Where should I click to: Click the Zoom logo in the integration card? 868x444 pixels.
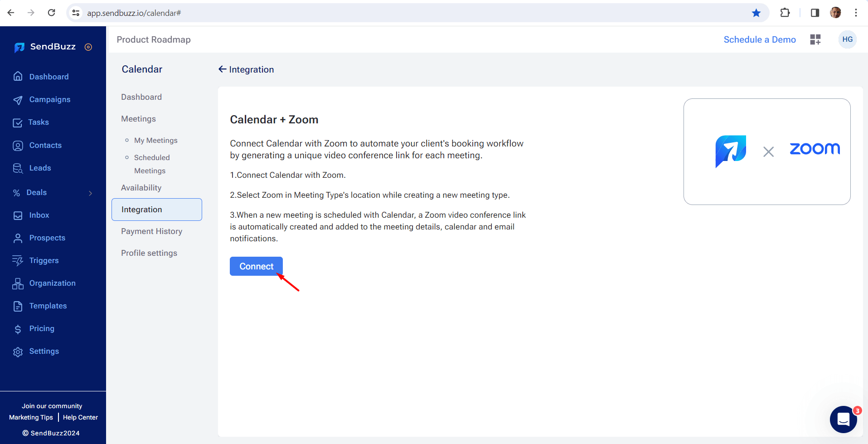coord(815,149)
